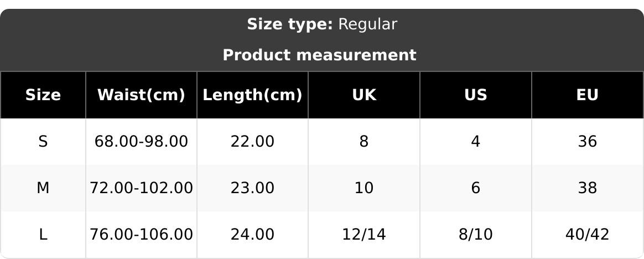This screenshot has width=644, height=259.
Task: Select the US column header
Action: [475, 95]
